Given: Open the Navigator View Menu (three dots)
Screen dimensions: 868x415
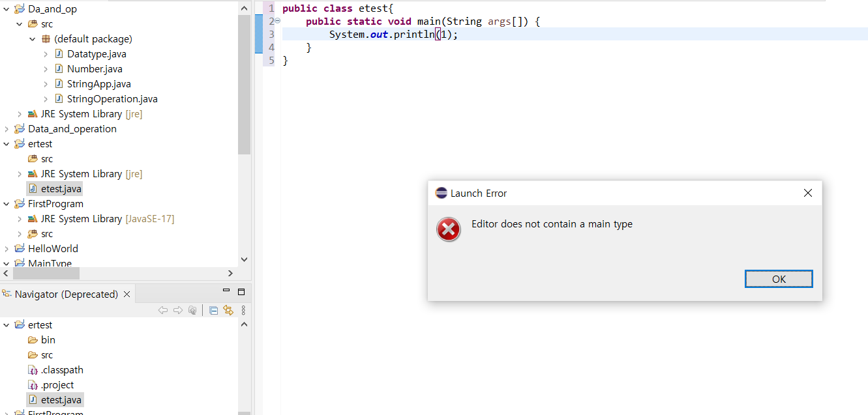Looking at the screenshot, I should coord(243,311).
